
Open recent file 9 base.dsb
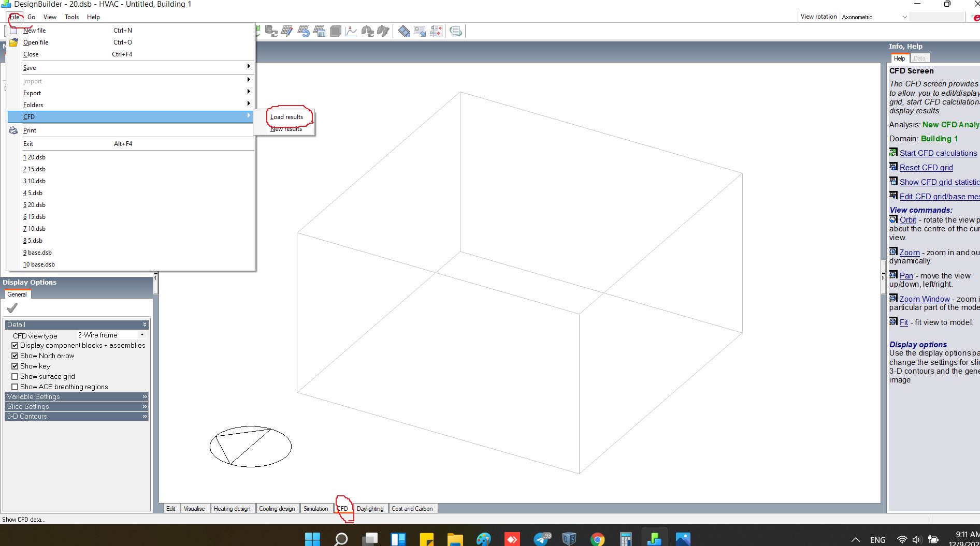click(131, 253)
